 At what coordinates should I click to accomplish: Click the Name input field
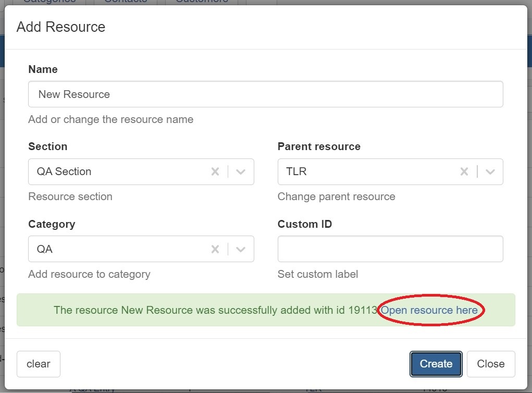(265, 94)
